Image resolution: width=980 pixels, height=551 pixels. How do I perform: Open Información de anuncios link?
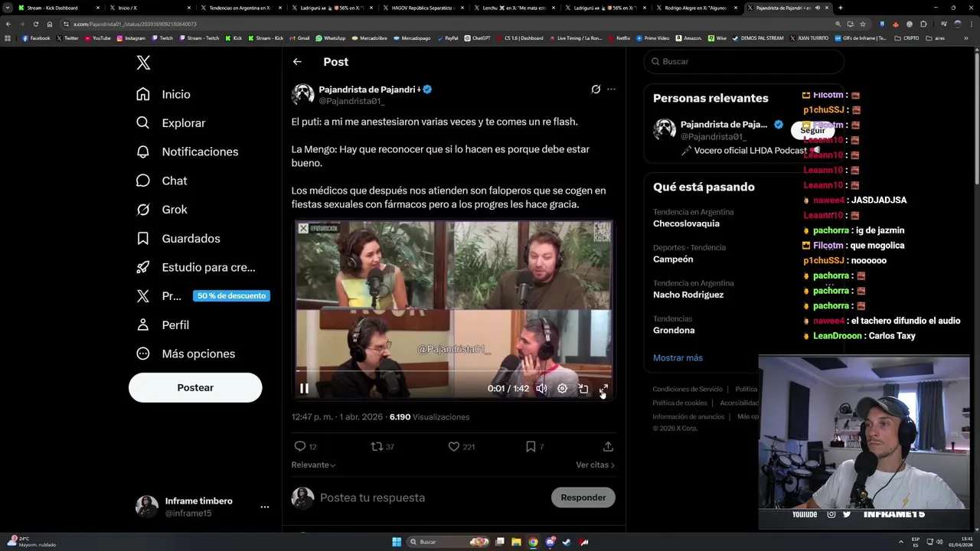pyautogui.click(x=688, y=417)
